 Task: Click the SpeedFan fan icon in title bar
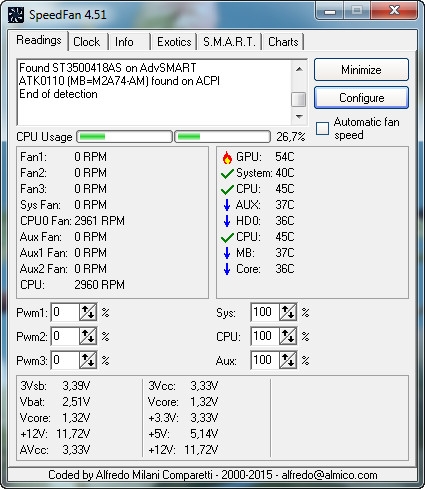[16, 15]
